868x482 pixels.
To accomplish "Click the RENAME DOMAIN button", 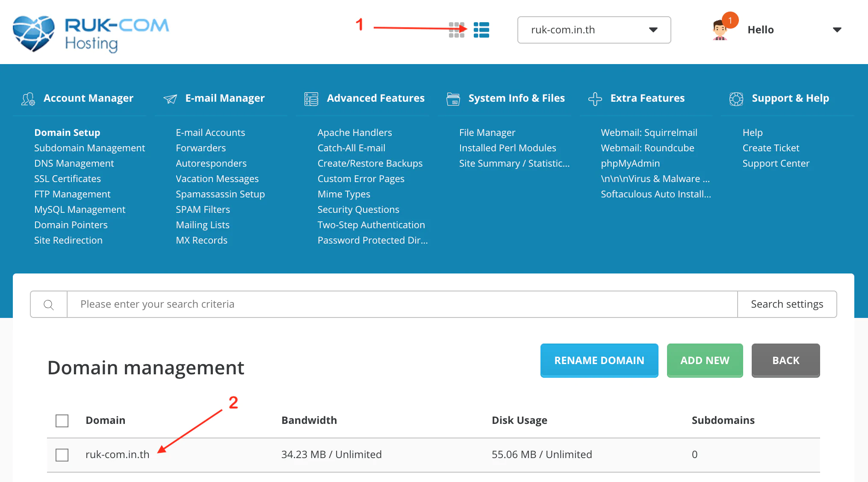I will pos(599,360).
